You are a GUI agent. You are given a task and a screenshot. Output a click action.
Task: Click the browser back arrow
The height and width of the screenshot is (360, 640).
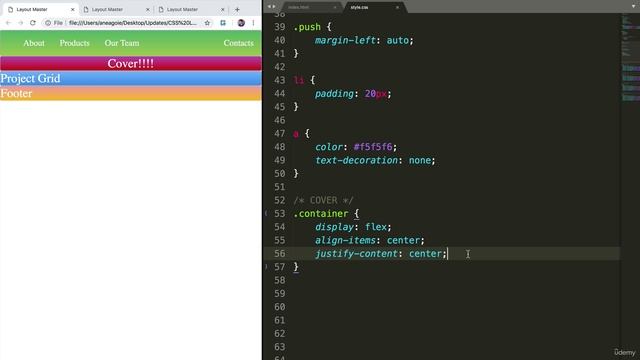coord(8,23)
